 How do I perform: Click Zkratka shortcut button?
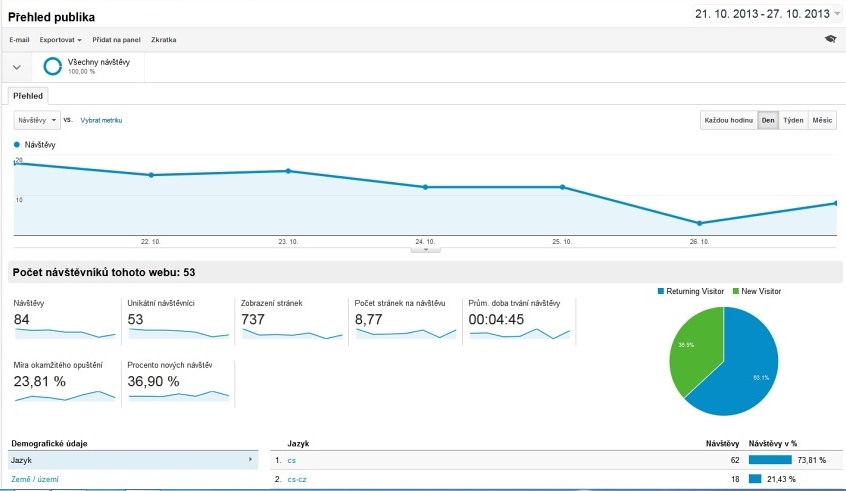163,40
